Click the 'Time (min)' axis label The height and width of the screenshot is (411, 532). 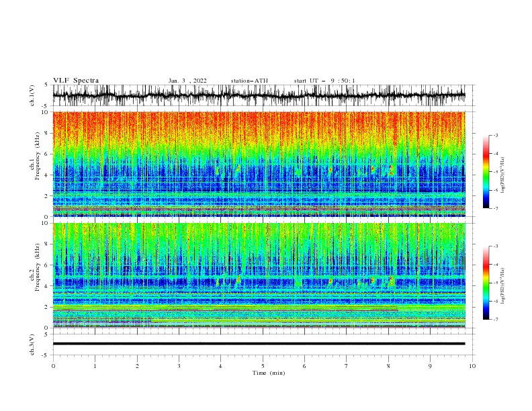point(269,373)
